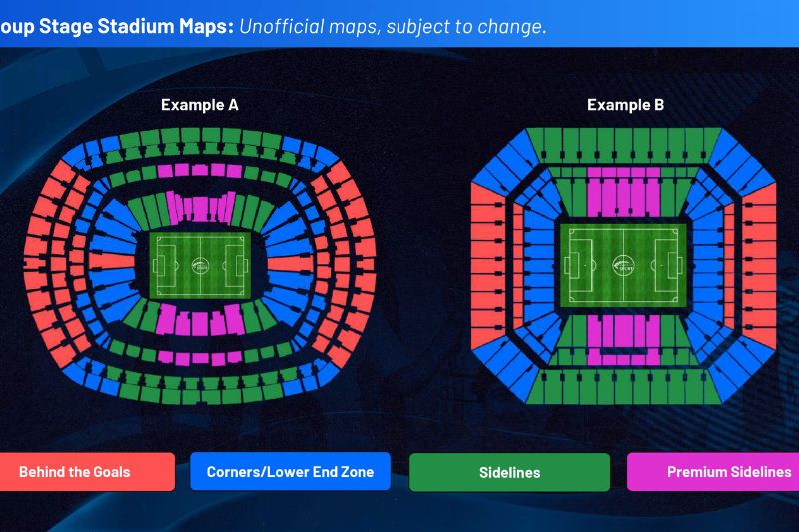Click the left goal box on Example B pitch
The height and width of the screenshot is (532, 799).
pyautogui.click(x=576, y=266)
